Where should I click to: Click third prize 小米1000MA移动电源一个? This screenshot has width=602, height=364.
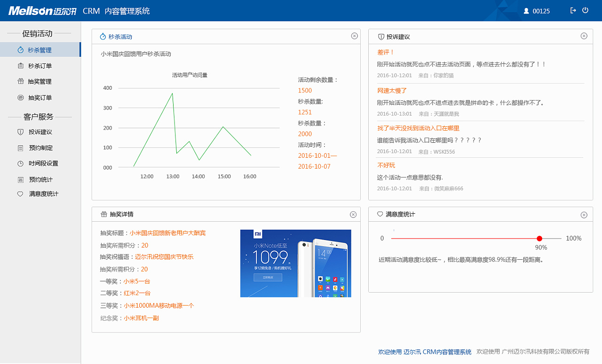pyautogui.click(x=159, y=306)
